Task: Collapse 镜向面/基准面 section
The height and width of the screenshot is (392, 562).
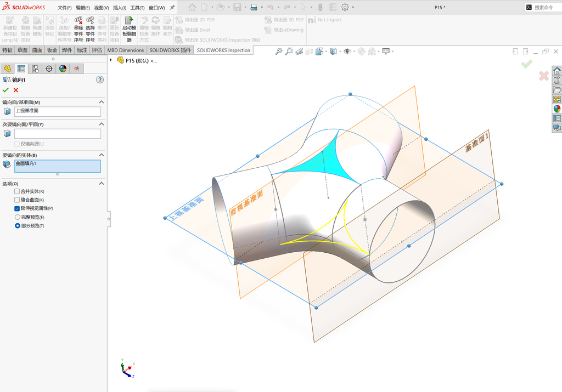Action: pyautogui.click(x=102, y=102)
